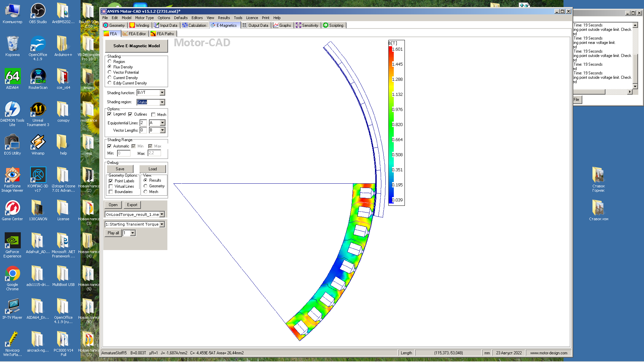The image size is (644, 362).
Task: Select Current Density shading option
Action: click(x=110, y=78)
